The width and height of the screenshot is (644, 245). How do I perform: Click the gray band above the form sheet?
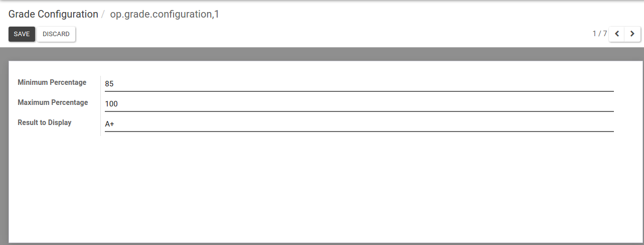[x=321, y=54]
